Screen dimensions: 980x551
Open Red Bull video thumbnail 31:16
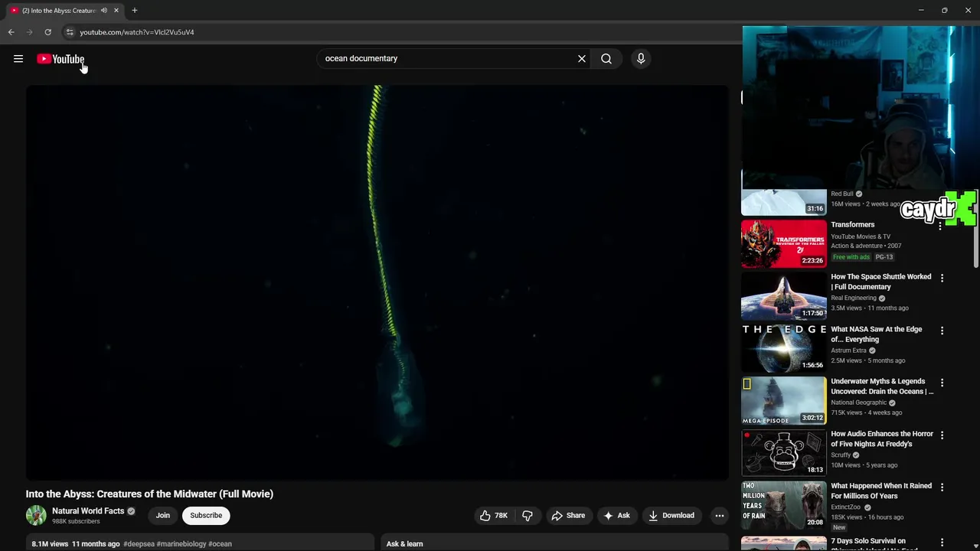click(784, 203)
